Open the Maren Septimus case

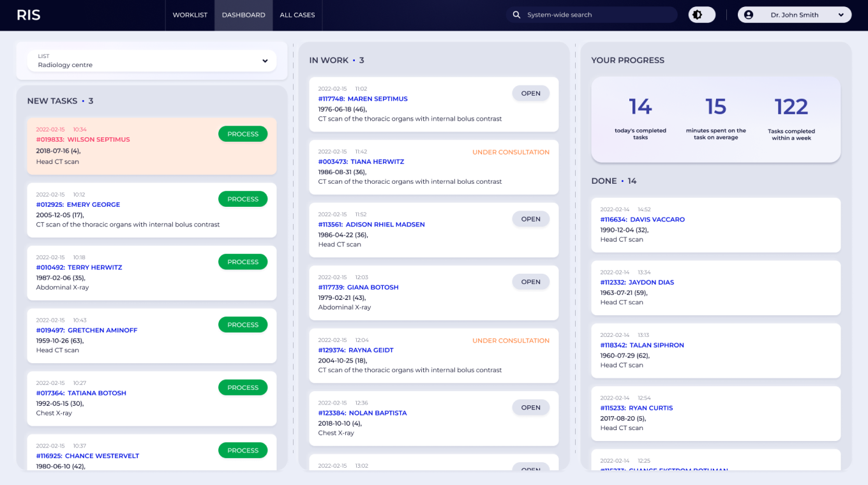pyautogui.click(x=530, y=93)
